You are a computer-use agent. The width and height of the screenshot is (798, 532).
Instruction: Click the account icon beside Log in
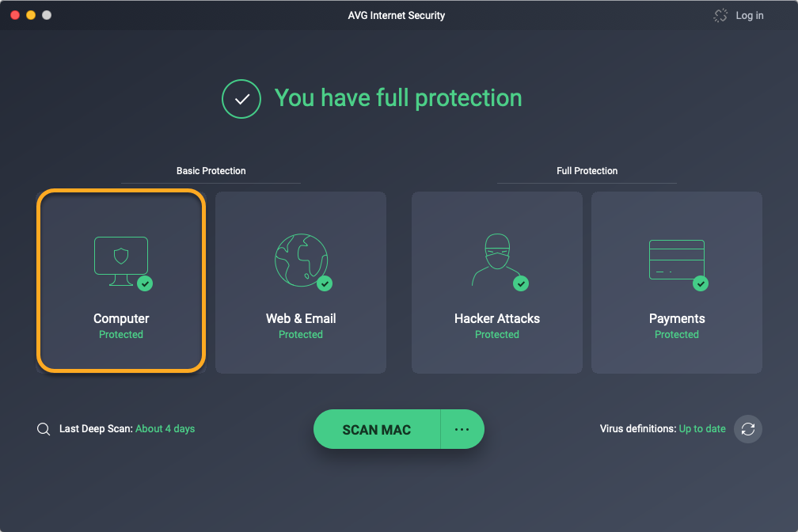click(x=720, y=15)
